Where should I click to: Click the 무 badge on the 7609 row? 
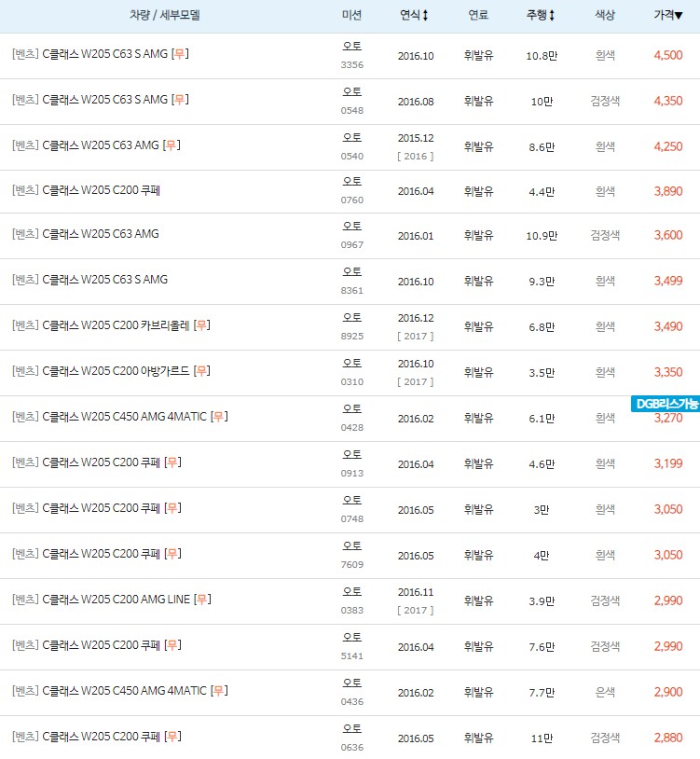172,553
